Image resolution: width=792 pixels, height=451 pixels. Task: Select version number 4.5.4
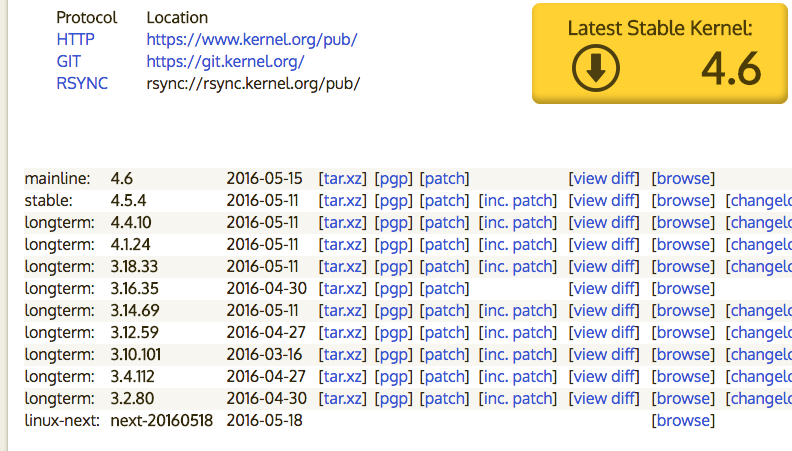click(x=128, y=201)
